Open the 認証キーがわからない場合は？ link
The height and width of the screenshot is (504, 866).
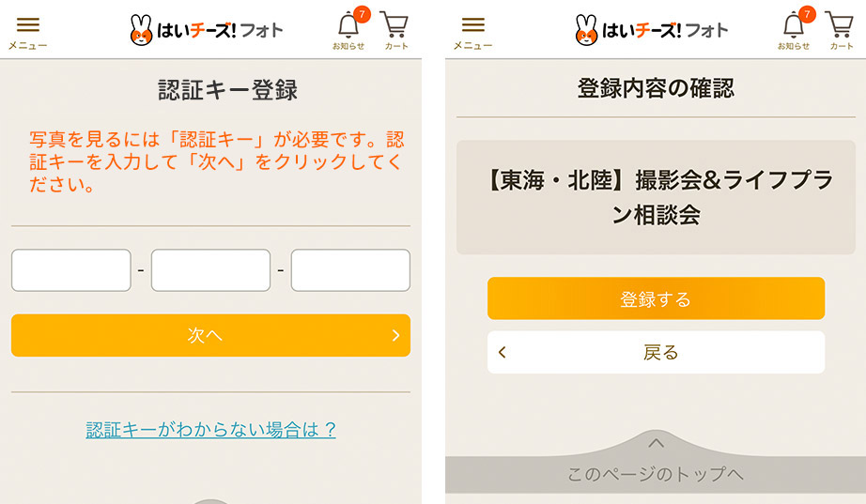211,430
